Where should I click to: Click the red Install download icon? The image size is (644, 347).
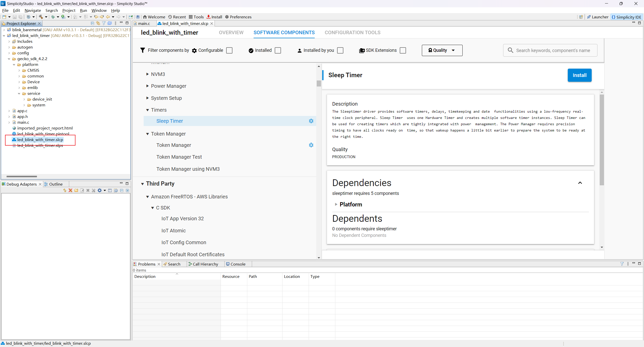point(209,17)
